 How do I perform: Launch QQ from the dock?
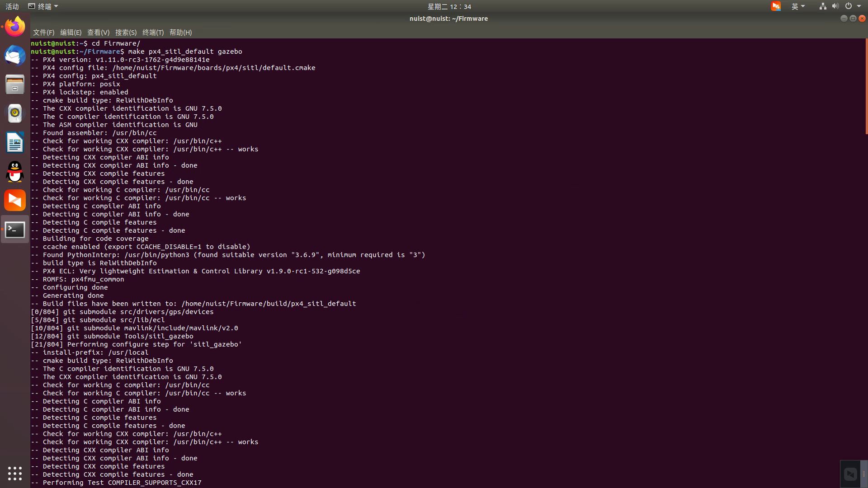tap(14, 172)
